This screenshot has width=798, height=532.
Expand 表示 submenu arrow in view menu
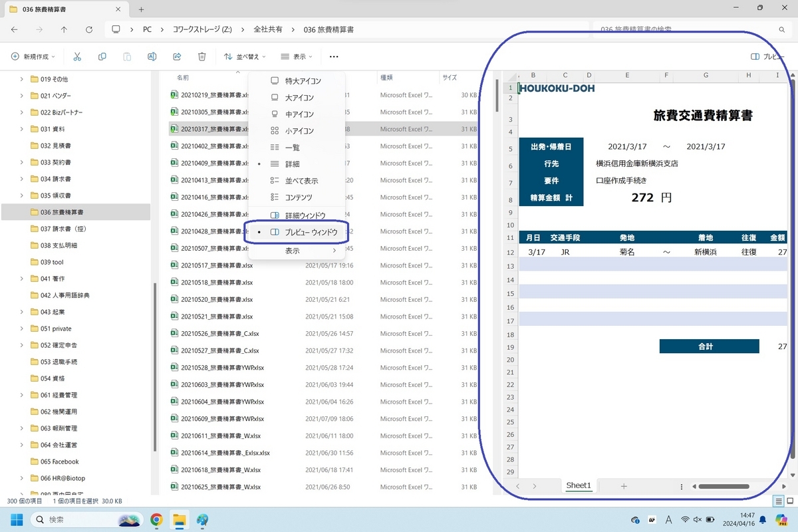click(x=334, y=251)
